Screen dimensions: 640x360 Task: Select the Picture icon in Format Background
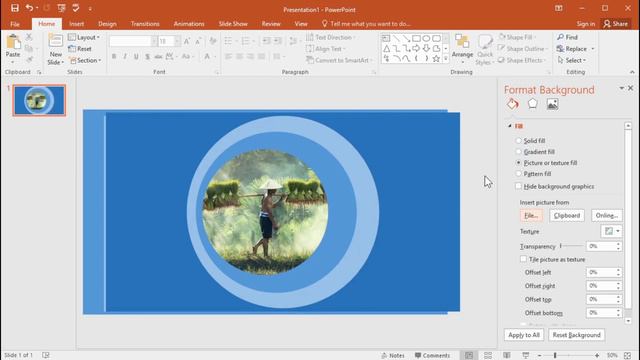552,104
